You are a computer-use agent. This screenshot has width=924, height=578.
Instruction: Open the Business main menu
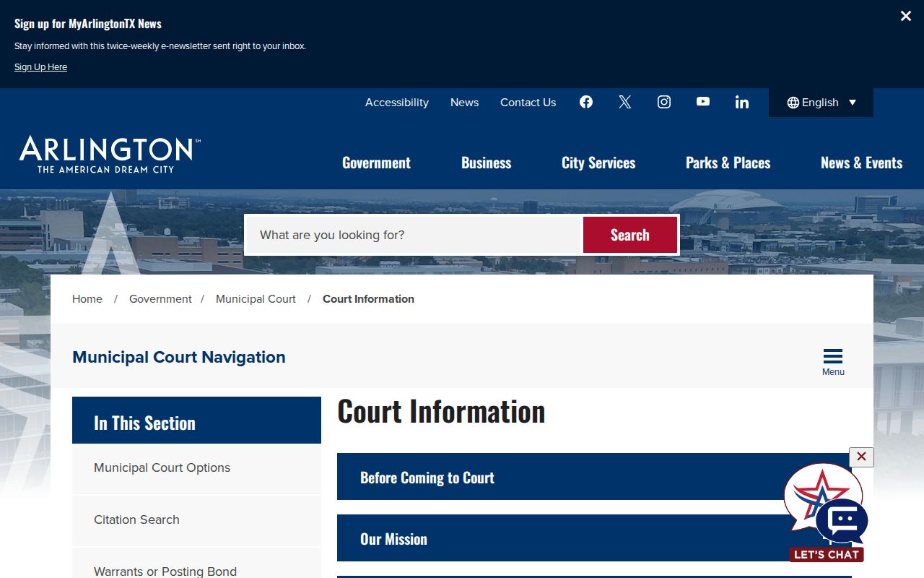tap(487, 163)
